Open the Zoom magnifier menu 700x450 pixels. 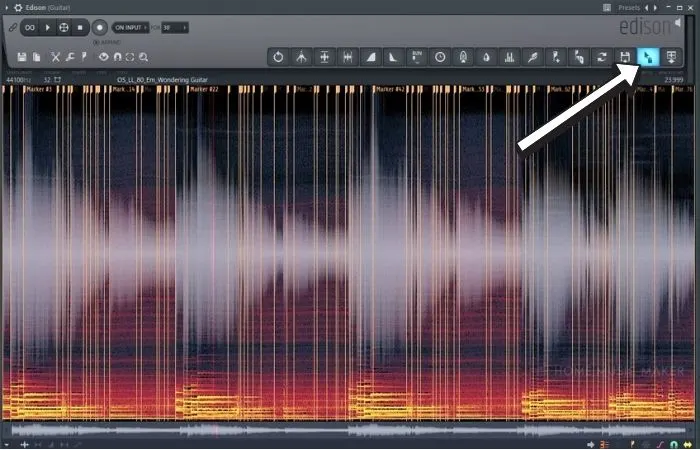(x=143, y=57)
